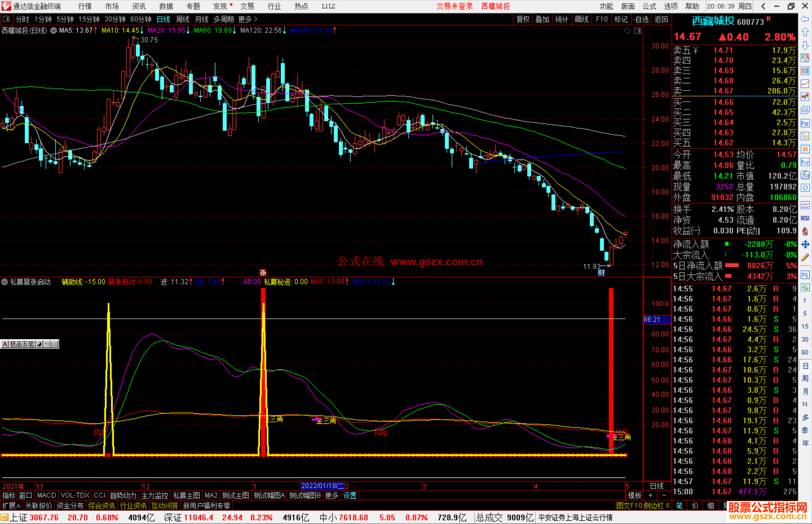Expand the 扩展 panel at bottom left
The height and width of the screenshot is (524, 812).
point(11,506)
